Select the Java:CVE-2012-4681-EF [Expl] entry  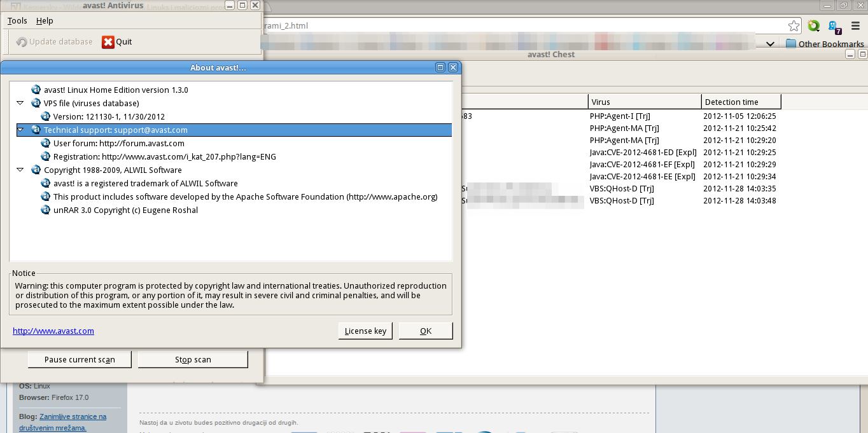pos(643,165)
